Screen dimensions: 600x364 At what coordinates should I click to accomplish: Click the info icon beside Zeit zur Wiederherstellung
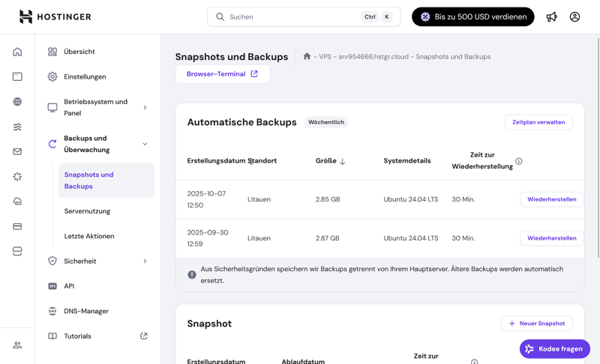coord(519,161)
